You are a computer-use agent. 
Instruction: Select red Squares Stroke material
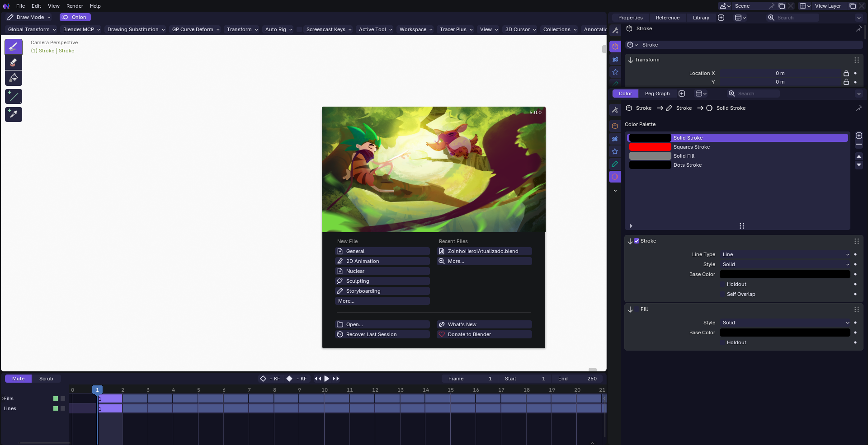pos(738,147)
